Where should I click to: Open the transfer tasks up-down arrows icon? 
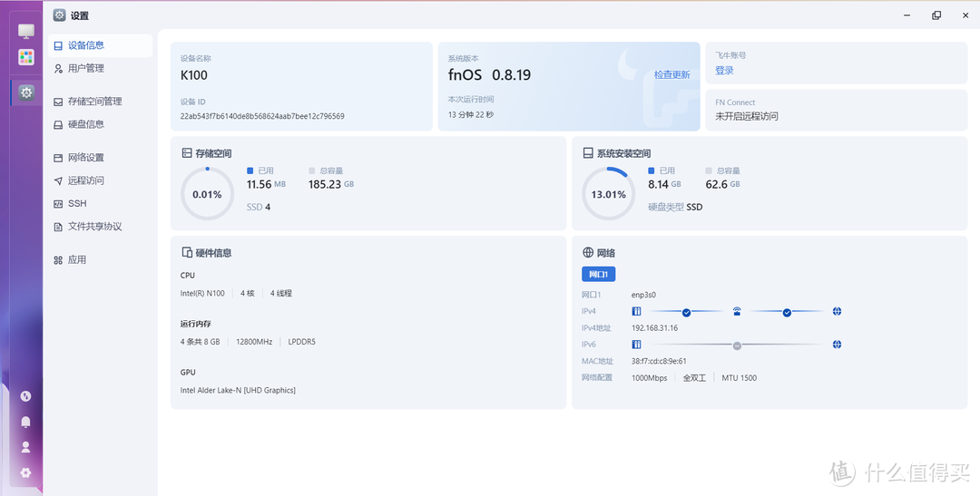25,396
